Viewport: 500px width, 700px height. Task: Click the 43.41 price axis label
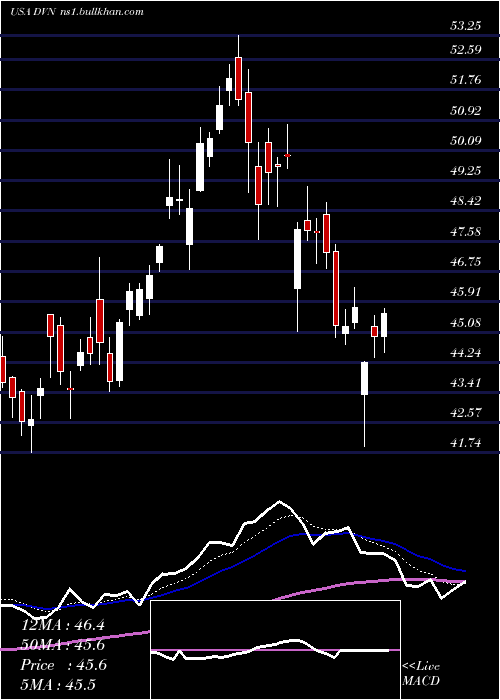pos(466,383)
